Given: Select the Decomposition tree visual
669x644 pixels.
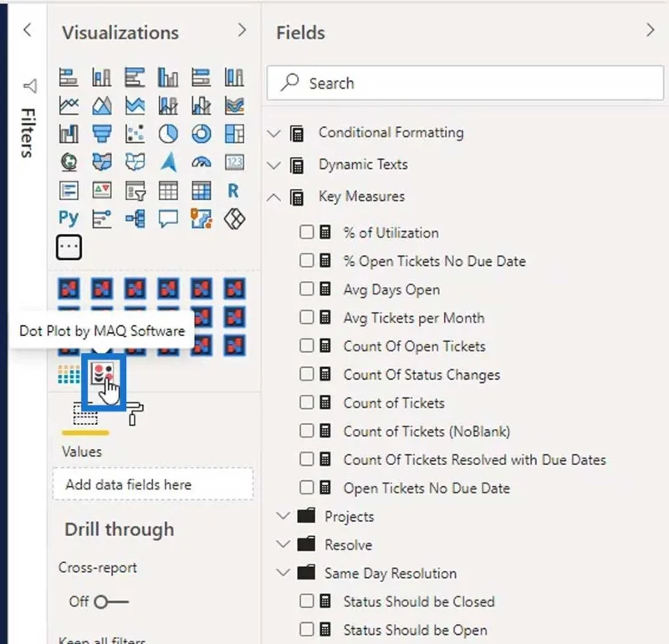Looking at the screenshot, I should [x=135, y=218].
